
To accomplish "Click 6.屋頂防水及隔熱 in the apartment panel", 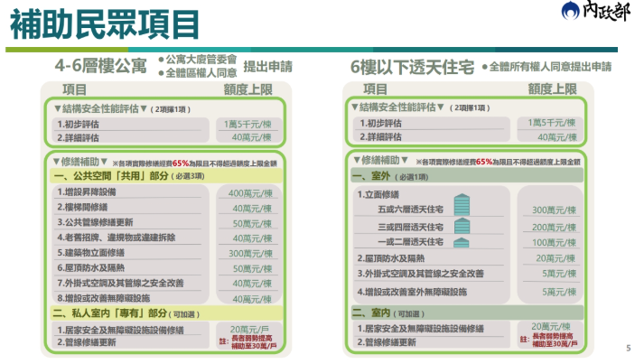I will tap(90, 267).
